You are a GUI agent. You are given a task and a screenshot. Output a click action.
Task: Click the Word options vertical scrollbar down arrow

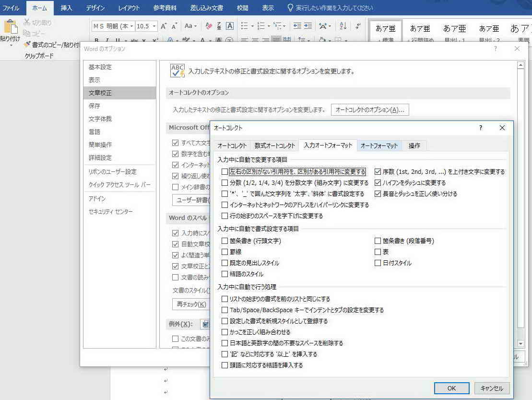click(x=521, y=343)
